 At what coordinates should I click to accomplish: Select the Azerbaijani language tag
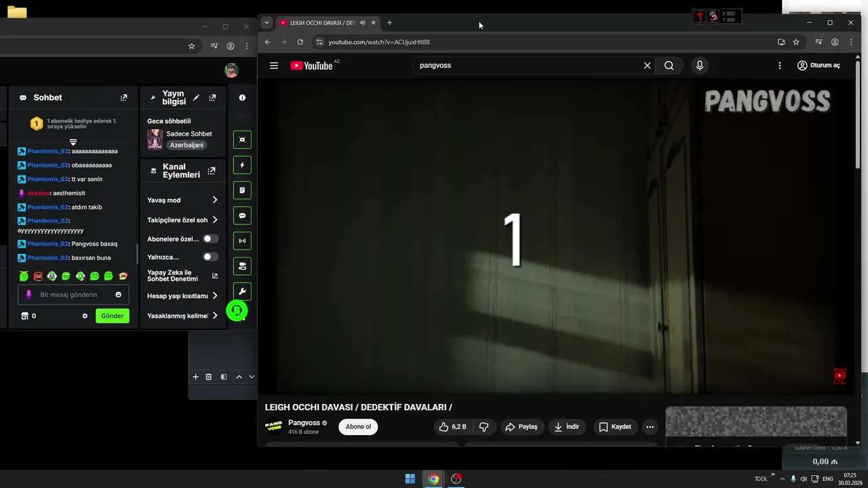[186, 145]
